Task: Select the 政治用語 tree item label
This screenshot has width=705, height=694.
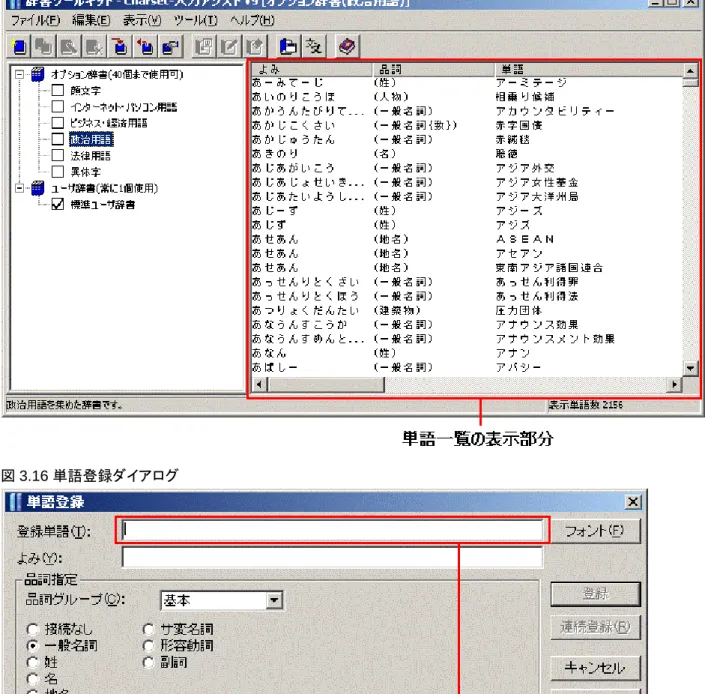Action: (x=91, y=139)
